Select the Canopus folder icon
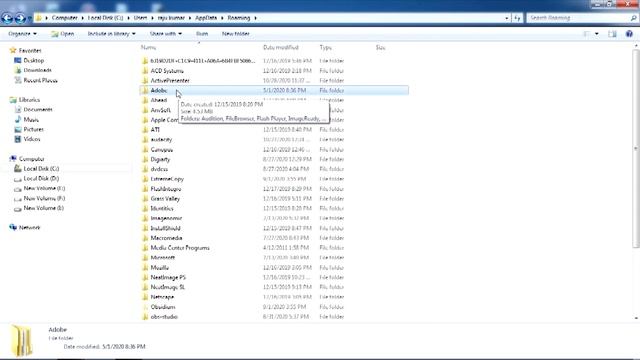This screenshot has height=360, width=640. pyautogui.click(x=145, y=149)
